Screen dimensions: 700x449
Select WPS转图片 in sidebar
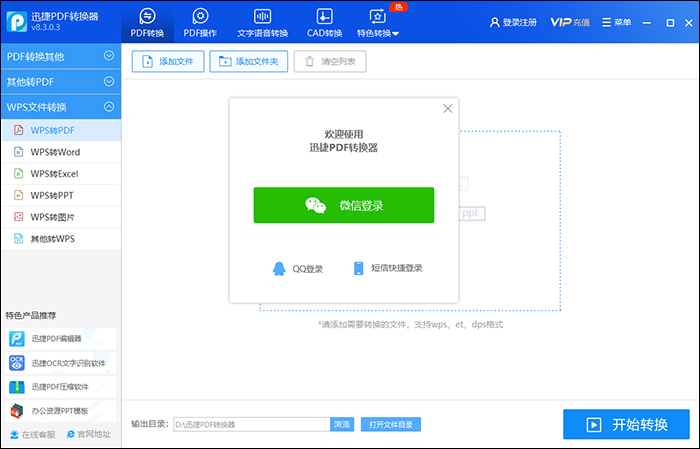(x=61, y=217)
